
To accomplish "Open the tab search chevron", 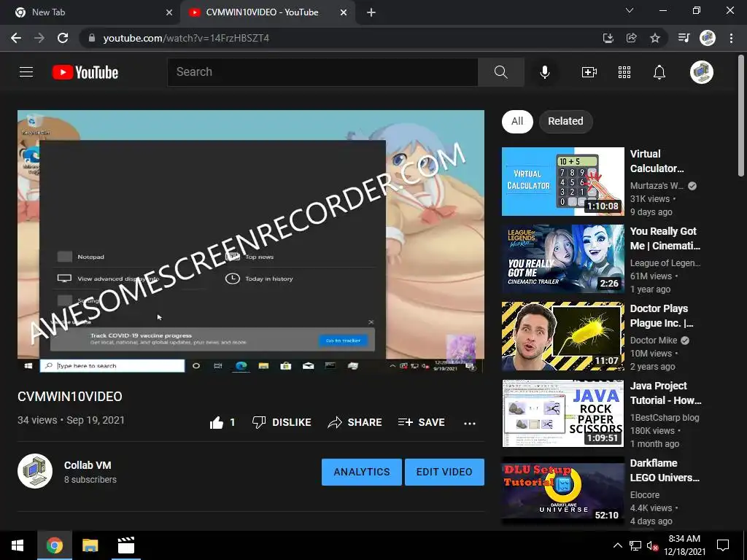I will click(630, 10).
